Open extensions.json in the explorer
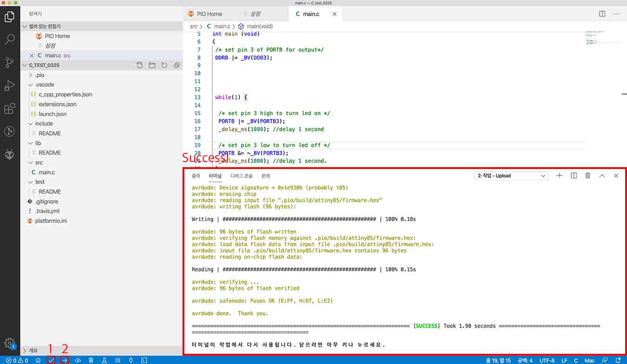 [x=58, y=104]
